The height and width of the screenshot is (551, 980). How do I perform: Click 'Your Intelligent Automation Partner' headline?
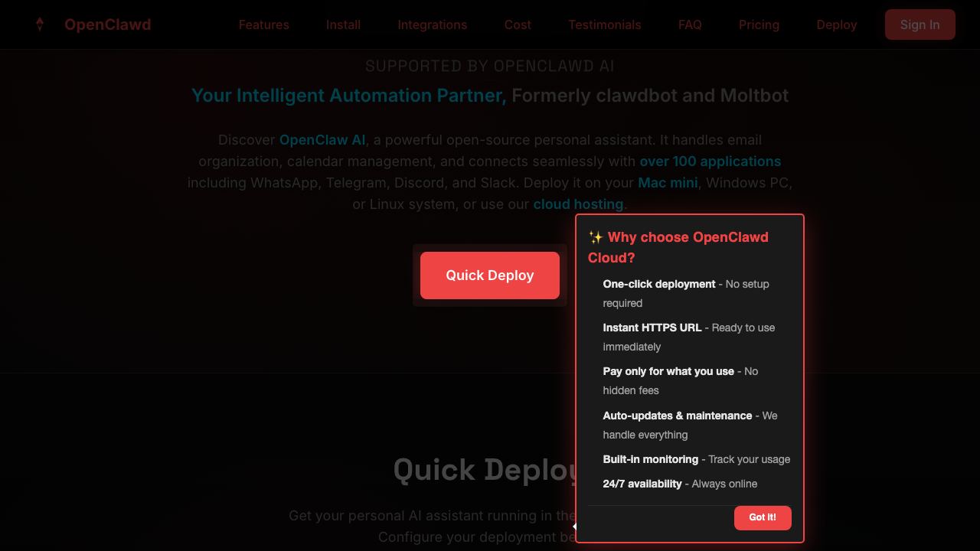coord(348,96)
